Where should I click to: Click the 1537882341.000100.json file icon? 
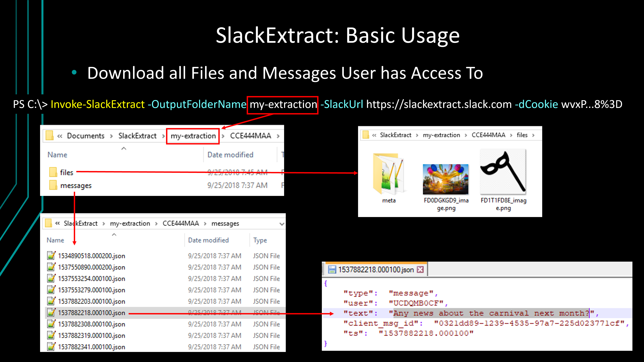[x=51, y=347]
